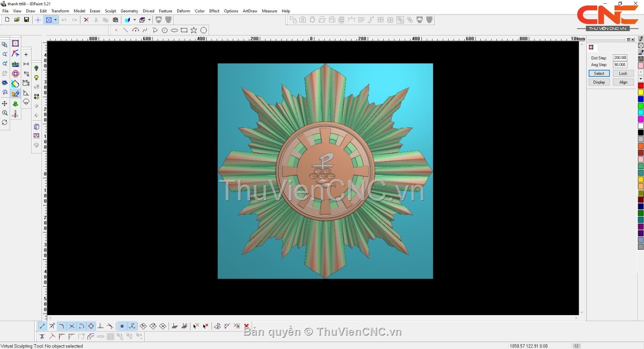
Task: Select the star shape drawing tool
Action: coord(194,30)
